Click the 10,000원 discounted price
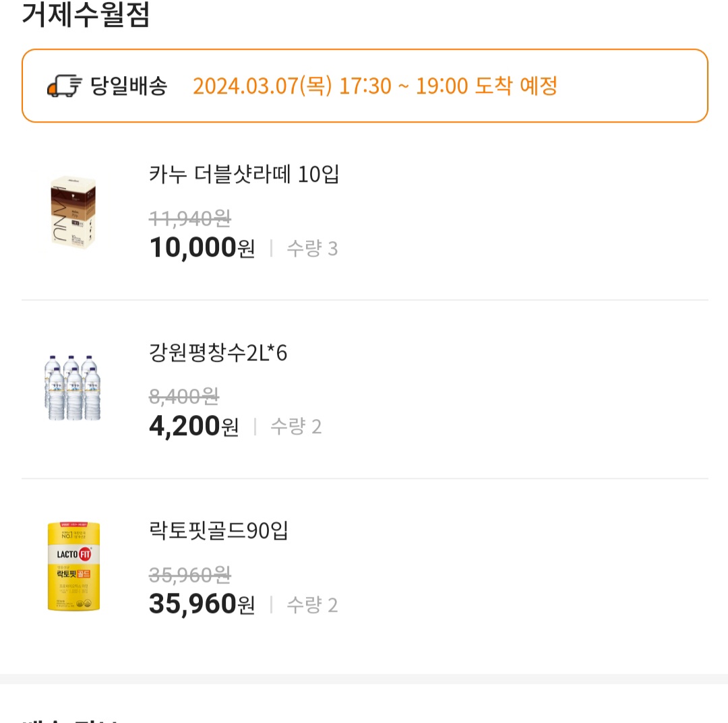This screenshot has width=728, height=723. click(x=202, y=247)
